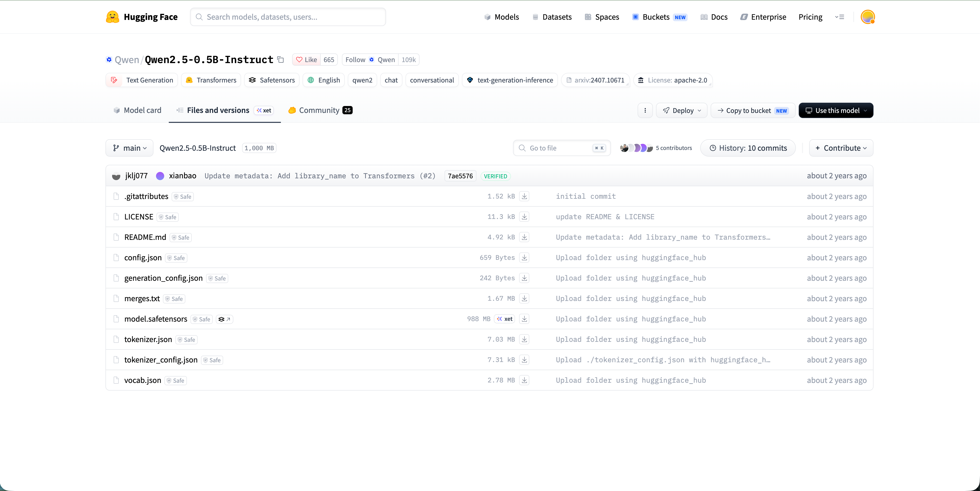Click the xet badge on model.safetensors row

pos(505,319)
